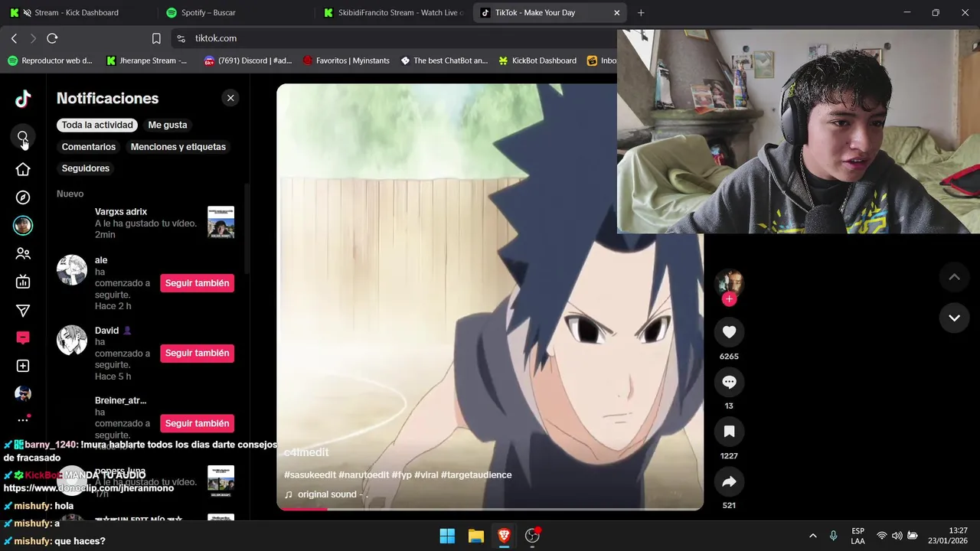Click Seguir también for David
980x551 pixels.
(197, 353)
